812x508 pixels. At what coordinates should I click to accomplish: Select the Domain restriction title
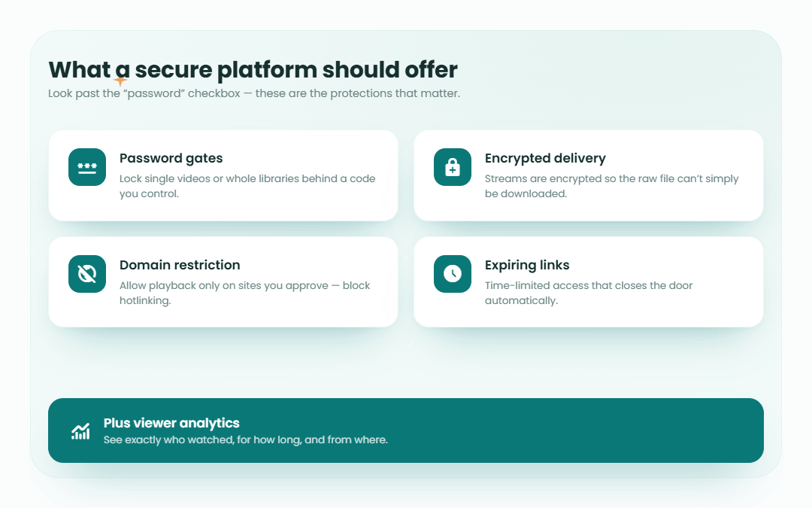[180, 265]
